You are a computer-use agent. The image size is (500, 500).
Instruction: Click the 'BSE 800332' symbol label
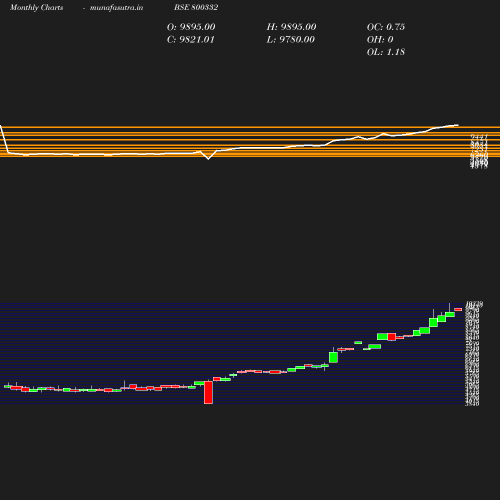pos(196,7)
